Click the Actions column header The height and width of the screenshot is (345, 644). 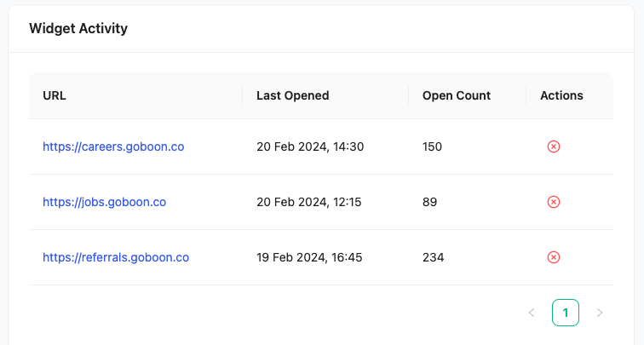561,95
